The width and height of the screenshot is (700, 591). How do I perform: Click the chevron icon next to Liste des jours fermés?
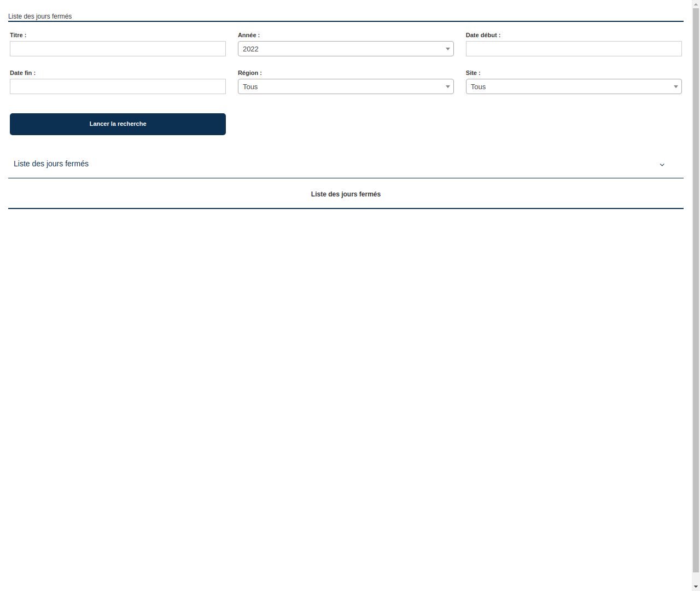(662, 164)
